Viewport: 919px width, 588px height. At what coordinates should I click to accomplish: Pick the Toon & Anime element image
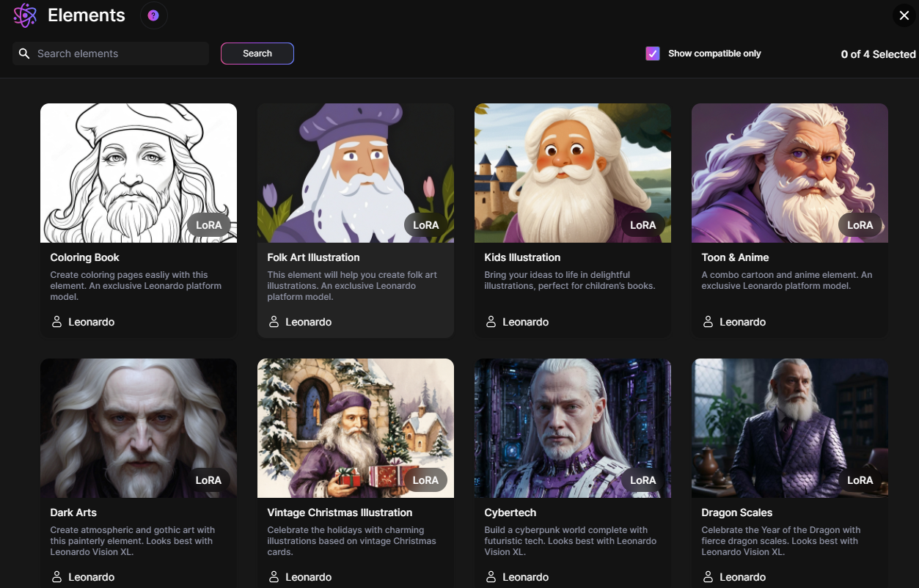[x=790, y=173]
